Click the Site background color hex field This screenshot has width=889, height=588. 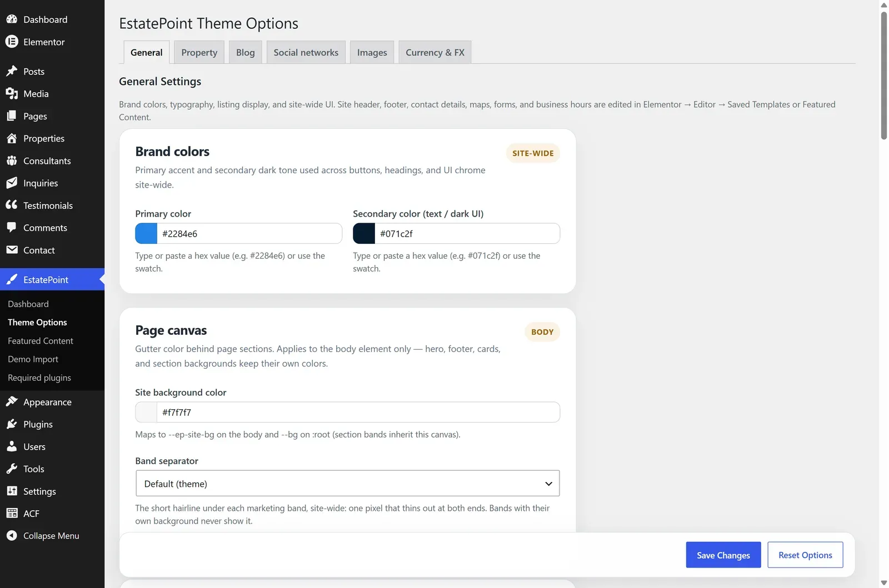point(358,412)
